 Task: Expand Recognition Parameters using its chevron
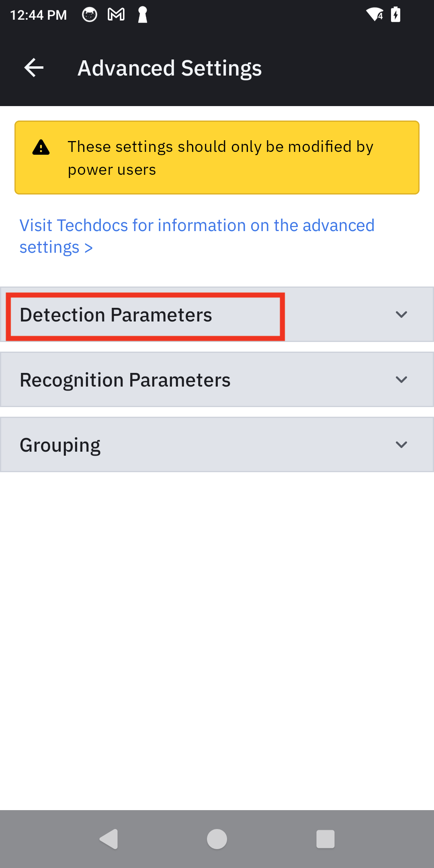pyautogui.click(x=401, y=380)
